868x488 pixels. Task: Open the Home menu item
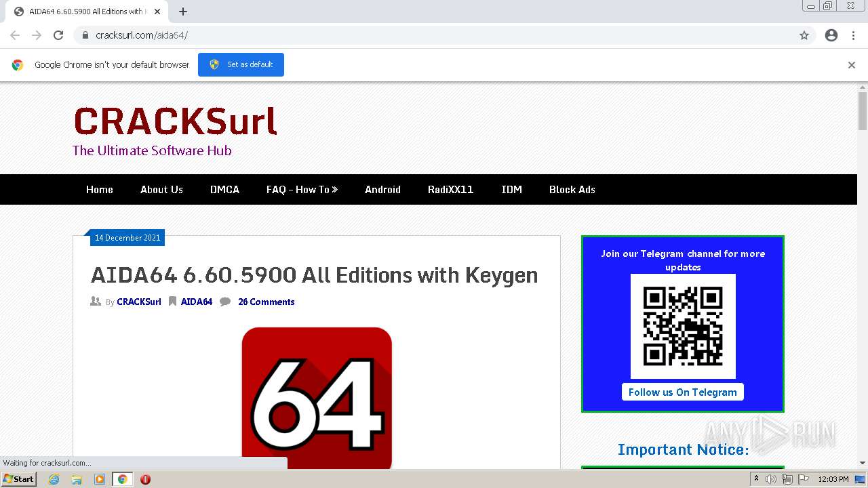(100, 190)
